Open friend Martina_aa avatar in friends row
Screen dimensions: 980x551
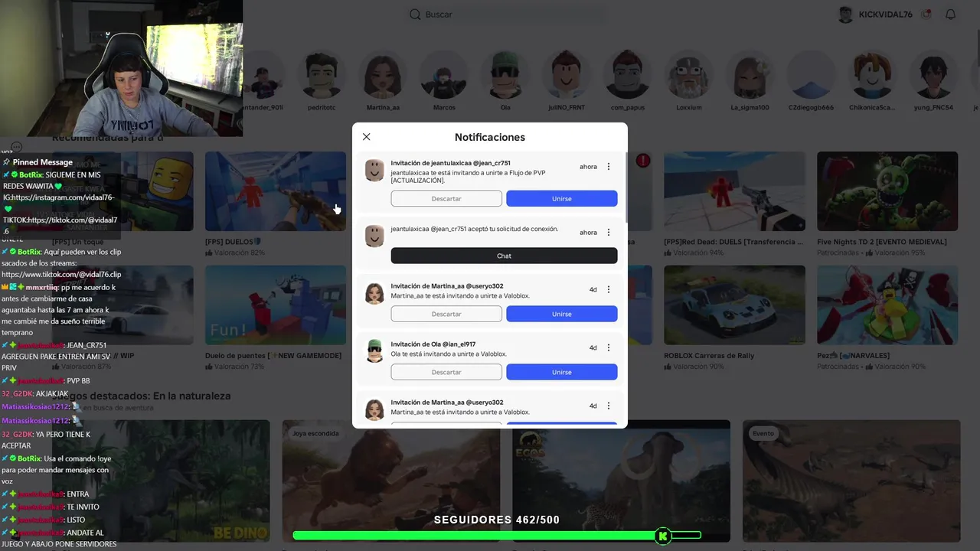pos(383,75)
